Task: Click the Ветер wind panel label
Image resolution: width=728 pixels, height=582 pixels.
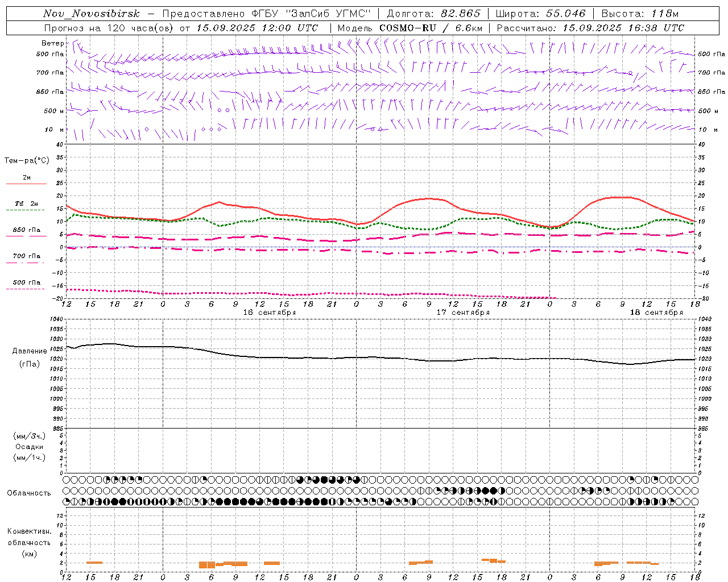Action: click(x=52, y=43)
